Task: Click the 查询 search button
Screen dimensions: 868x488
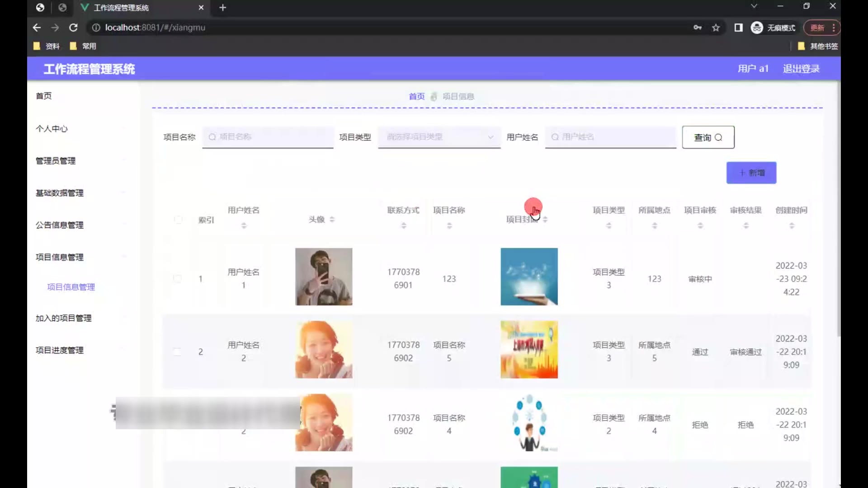Action: point(708,137)
